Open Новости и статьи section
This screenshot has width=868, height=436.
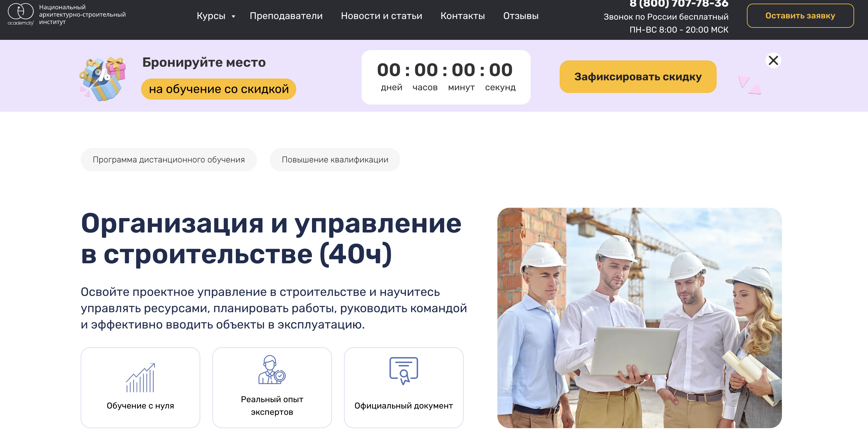point(381,16)
